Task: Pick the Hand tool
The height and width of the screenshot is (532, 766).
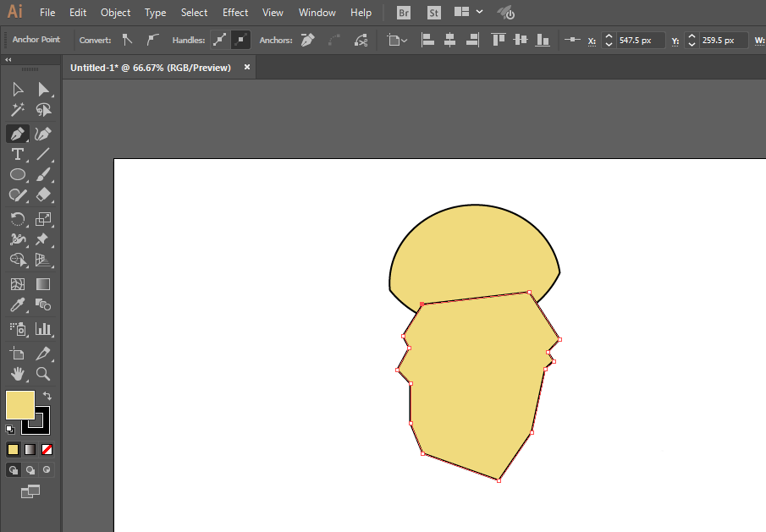Action: pos(17,373)
